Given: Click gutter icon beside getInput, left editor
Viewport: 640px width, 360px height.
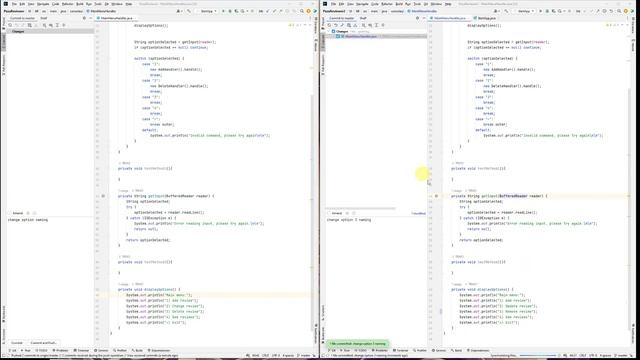Looking at the screenshot, I should (x=103, y=196).
